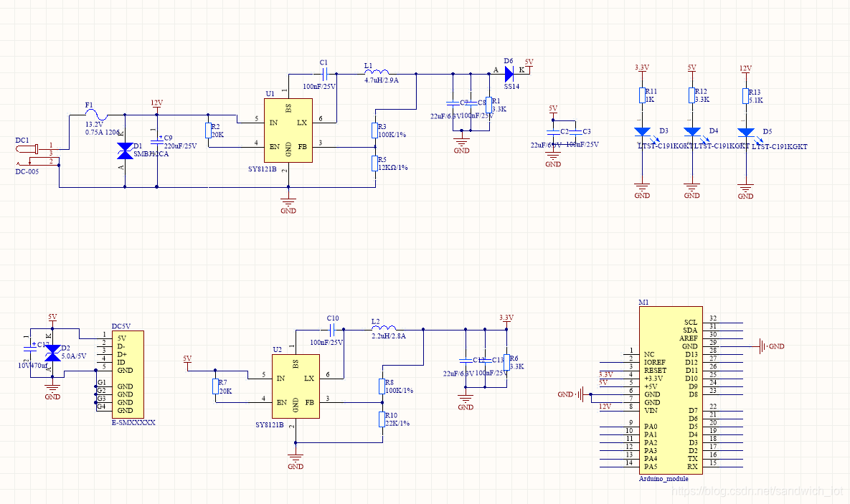Screen dimensions: 850x504
Task: Click the M1 Arduino module body
Action: [x=671, y=390]
